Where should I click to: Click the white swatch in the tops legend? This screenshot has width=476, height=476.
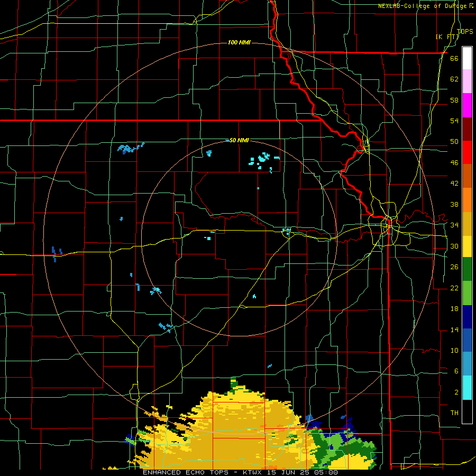(467, 58)
